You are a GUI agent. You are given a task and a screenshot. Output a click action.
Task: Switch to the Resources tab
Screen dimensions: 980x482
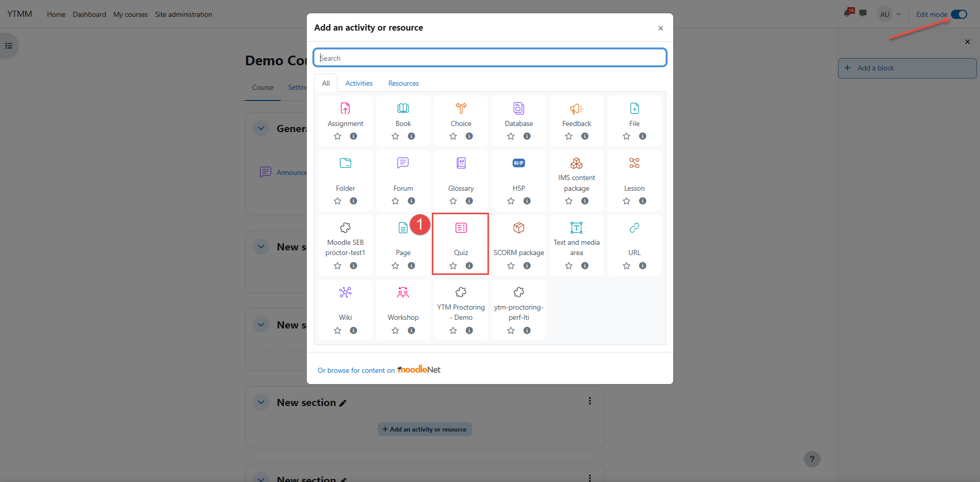pos(403,83)
